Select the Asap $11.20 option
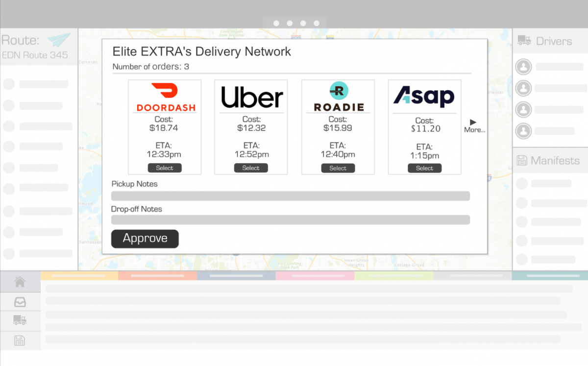The width and height of the screenshot is (588, 366). [424, 168]
